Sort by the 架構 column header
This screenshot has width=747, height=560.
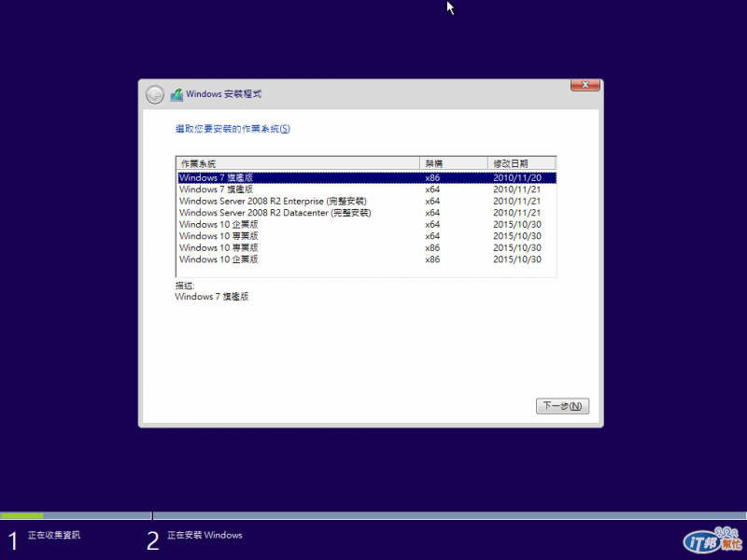click(x=454, y=163)
